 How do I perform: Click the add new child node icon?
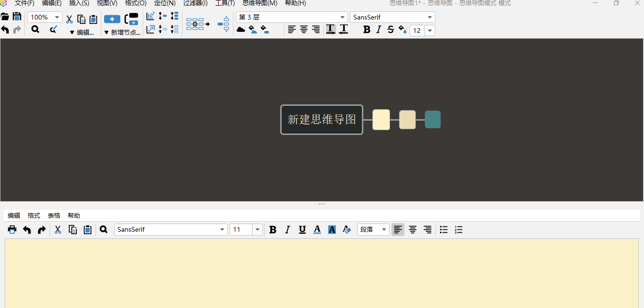coord(112,19)
